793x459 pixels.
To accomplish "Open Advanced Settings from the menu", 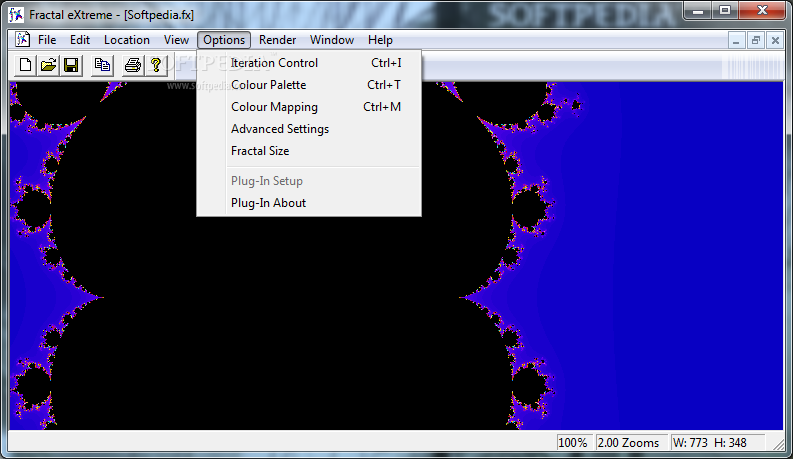I will click(x=309, y=129).
